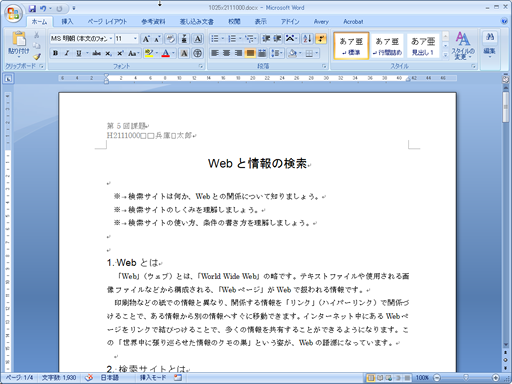Open the Font dialog launcher
The width and height of the screenshot is (512, 384).
pyautogui.click(x=201, y=66)
